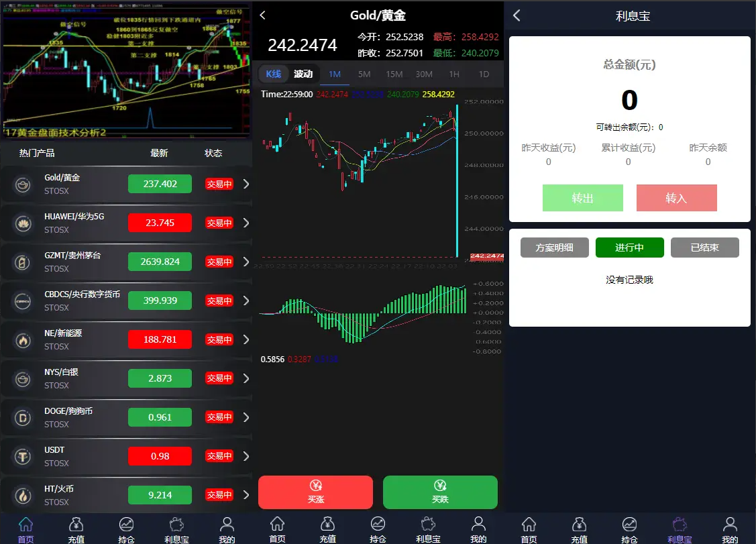Image resolution: width=756 pixels, height=544 pixels.
Task: Click the HUAWEI/华为5G logo icon
Action: pyautogui.click(x=23, y=223)
